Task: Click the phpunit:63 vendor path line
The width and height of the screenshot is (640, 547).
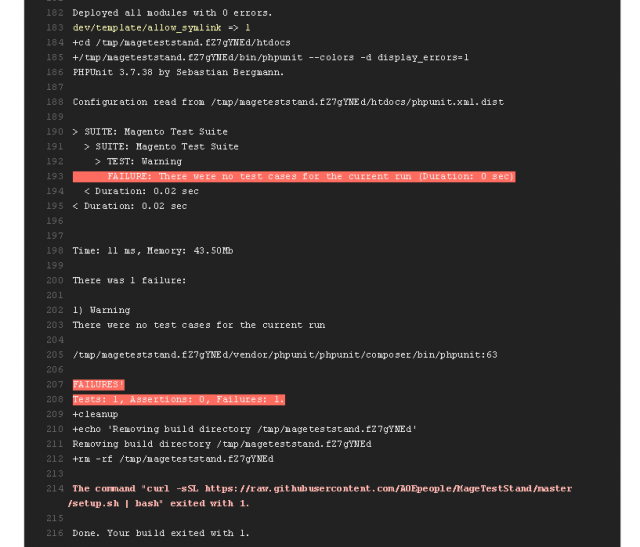Action: click(285, 355)
